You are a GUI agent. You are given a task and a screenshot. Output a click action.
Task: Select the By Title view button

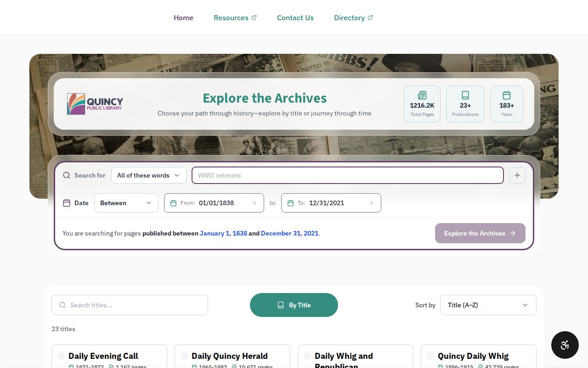coord(294,305)
